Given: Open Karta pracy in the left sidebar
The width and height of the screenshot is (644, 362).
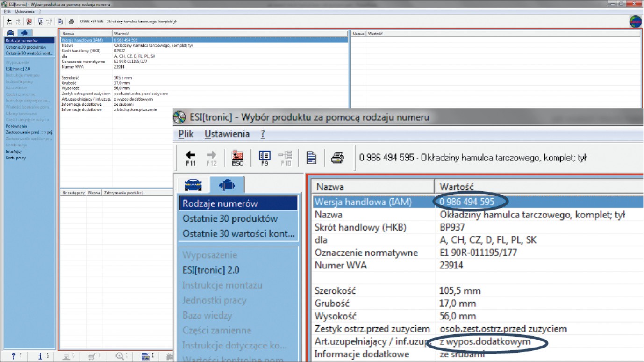Looking at the screenshot, I should pyautogui.click(x=16, y=158).
